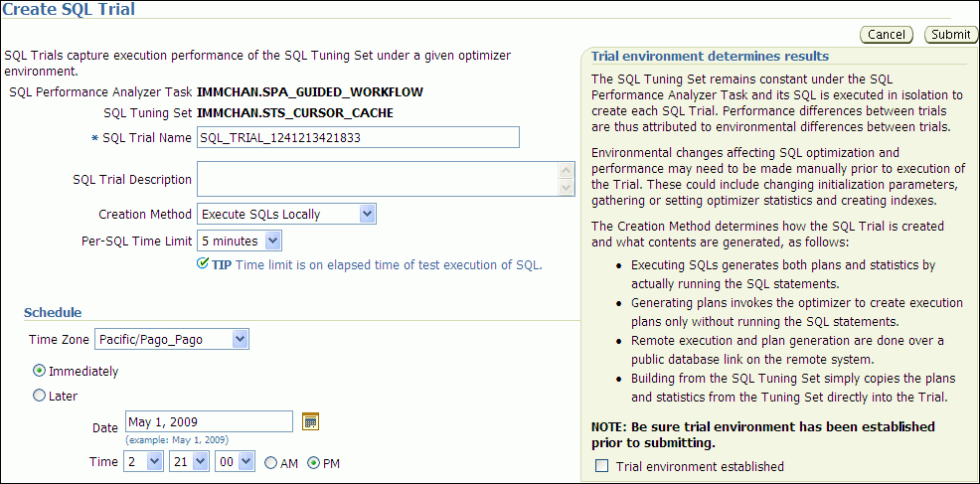Choose the Later schedule radio button

point(40,396)
